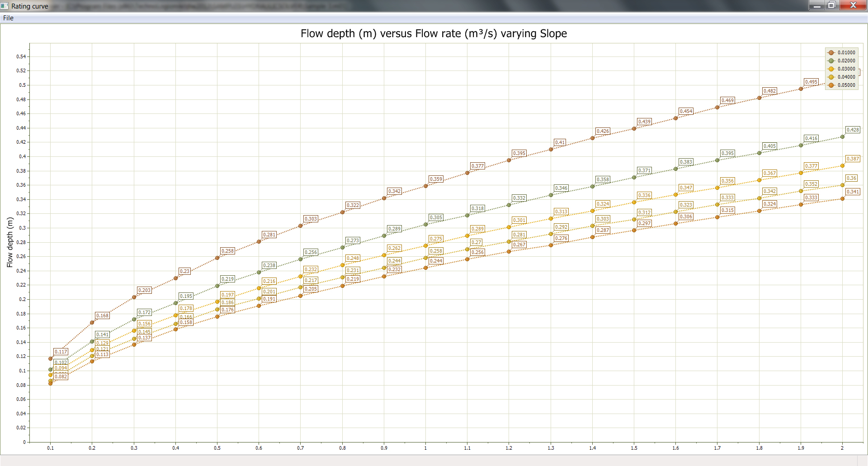This screenshot has height=466, width=868.
Task: Click the 0.117 data label
Action: pos(61,352)
